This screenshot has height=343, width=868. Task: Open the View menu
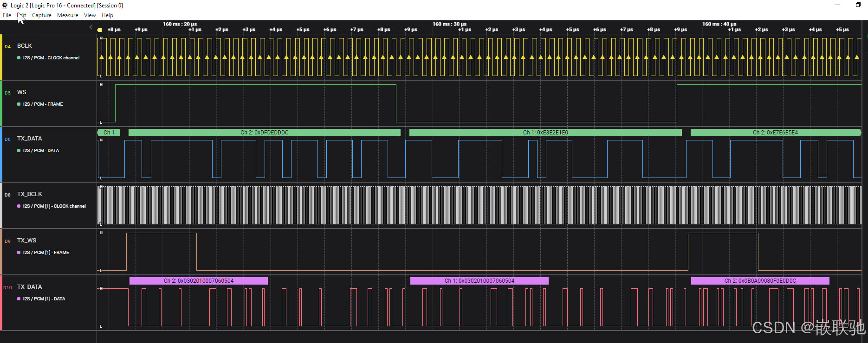(90, 15)
